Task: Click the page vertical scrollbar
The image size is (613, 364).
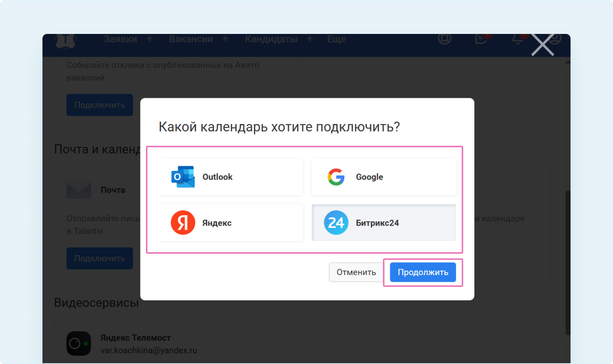Action: tap(568, 262)
